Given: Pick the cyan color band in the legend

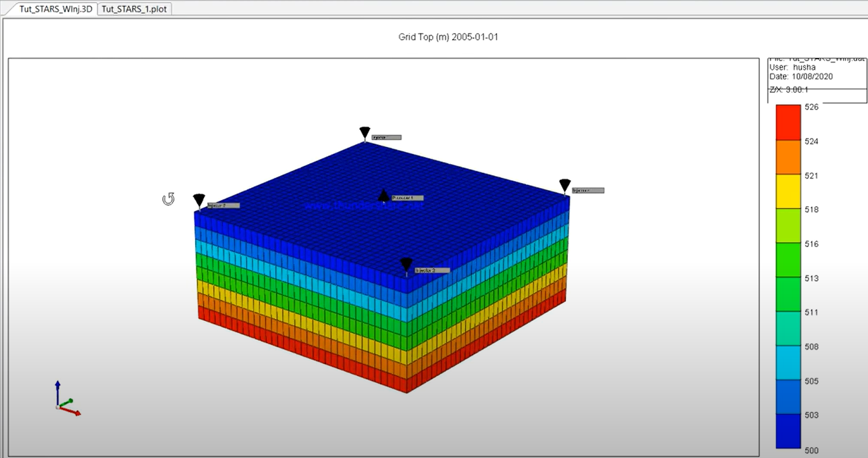Looking at the screenshot, I should click(788, 363).
